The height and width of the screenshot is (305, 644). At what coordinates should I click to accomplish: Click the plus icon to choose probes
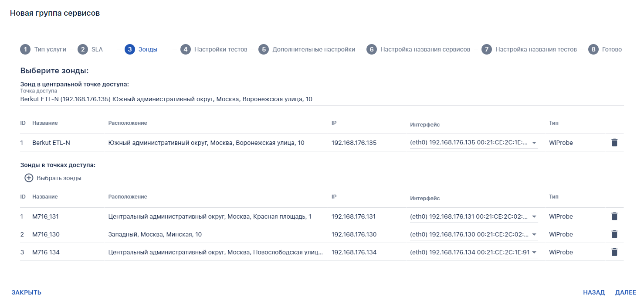point(29,178)
